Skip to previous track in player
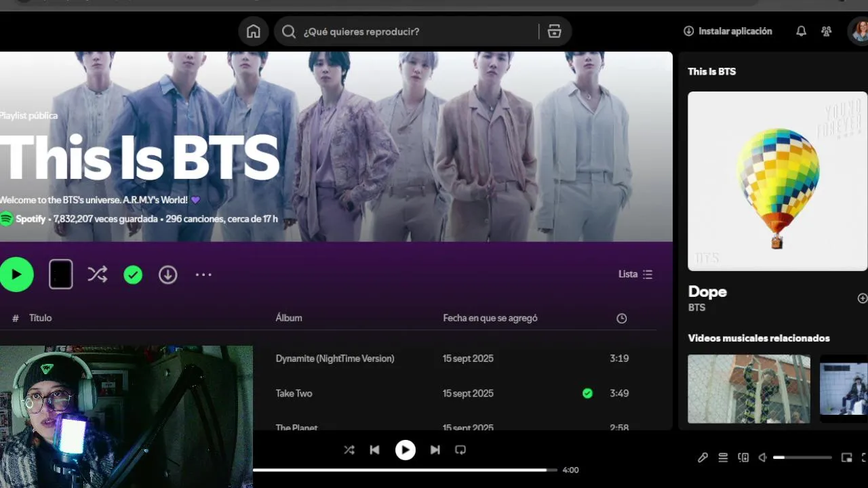Viewport: 868px width, 488px height. [374, 449]
